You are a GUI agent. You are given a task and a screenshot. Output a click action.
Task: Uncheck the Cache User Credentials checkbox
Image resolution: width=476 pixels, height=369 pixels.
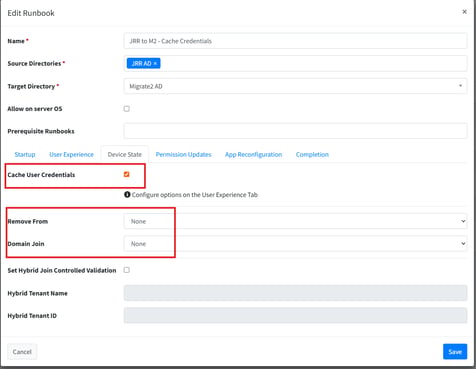coord(127,174)
